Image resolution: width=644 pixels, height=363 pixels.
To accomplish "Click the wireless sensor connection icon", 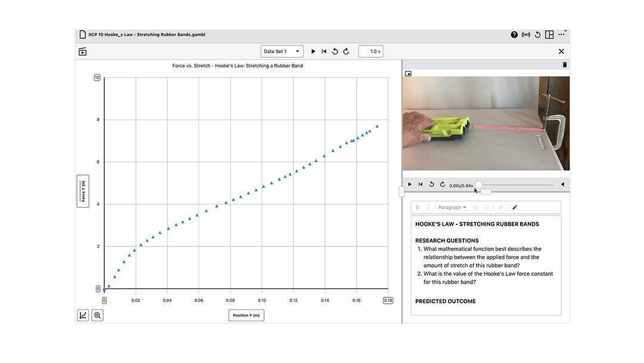I will (x=526, y=35).
